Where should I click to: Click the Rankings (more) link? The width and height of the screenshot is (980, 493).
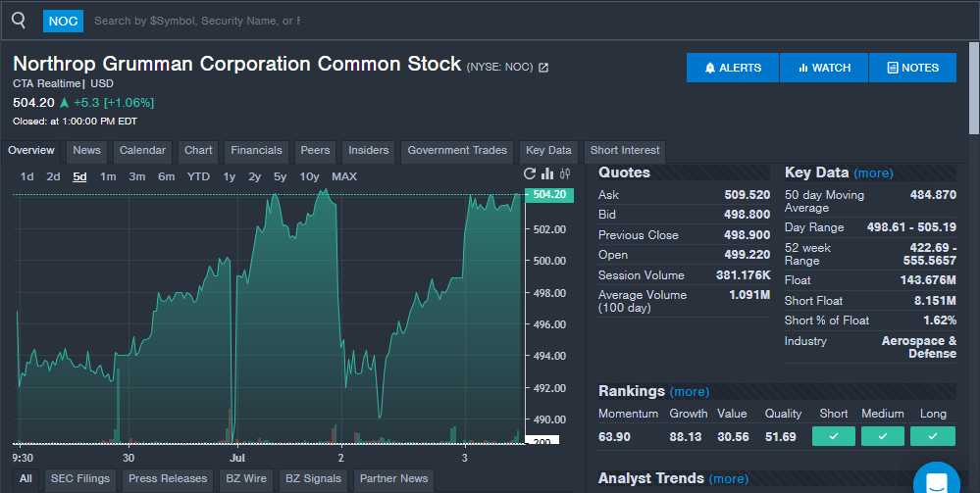coord(690,392)
